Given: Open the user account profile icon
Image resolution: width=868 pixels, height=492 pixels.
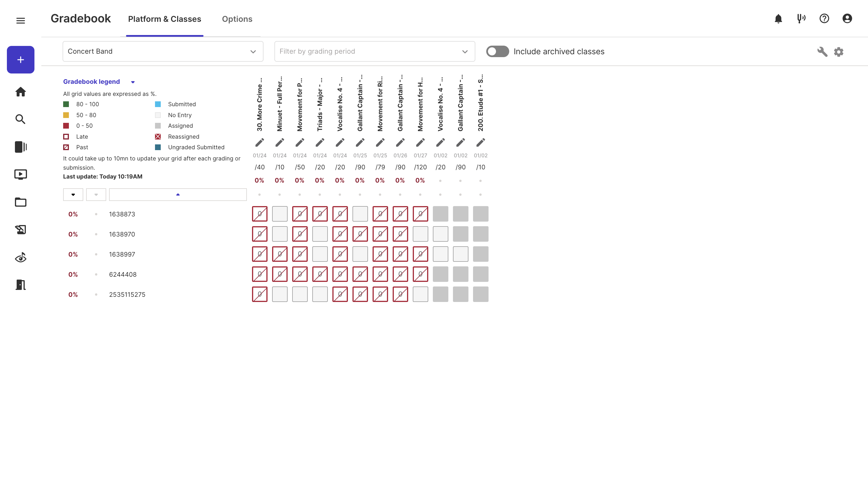Looking at the screenshot, I should click(x=847, y=19).
